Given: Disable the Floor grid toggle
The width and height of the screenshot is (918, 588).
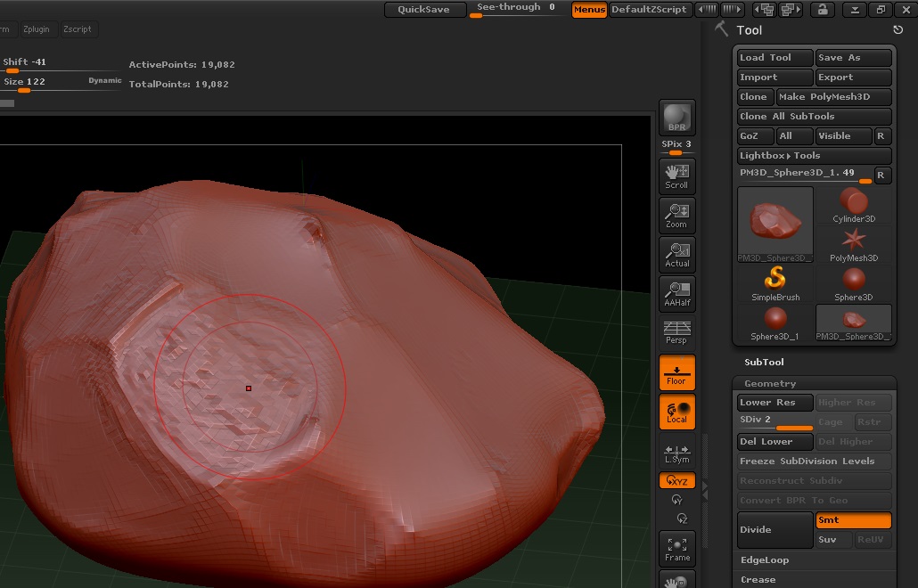Looking at the screenshot, I should (676, 372).
